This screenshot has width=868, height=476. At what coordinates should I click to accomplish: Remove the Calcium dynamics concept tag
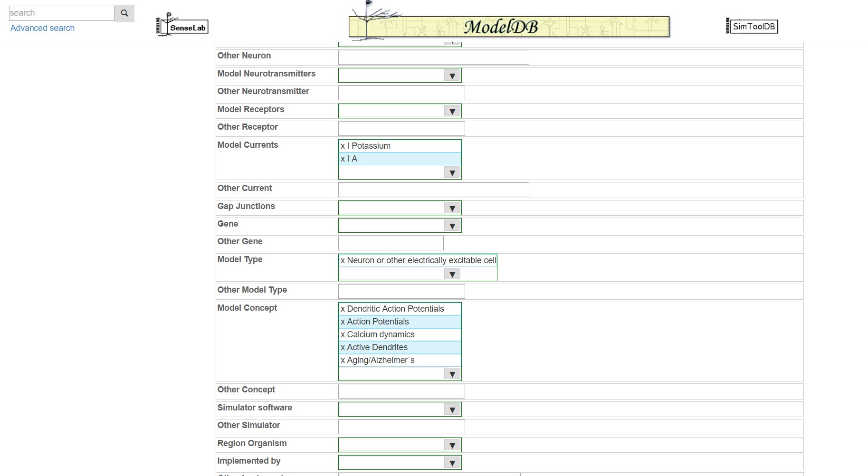[x=343, y=334]
